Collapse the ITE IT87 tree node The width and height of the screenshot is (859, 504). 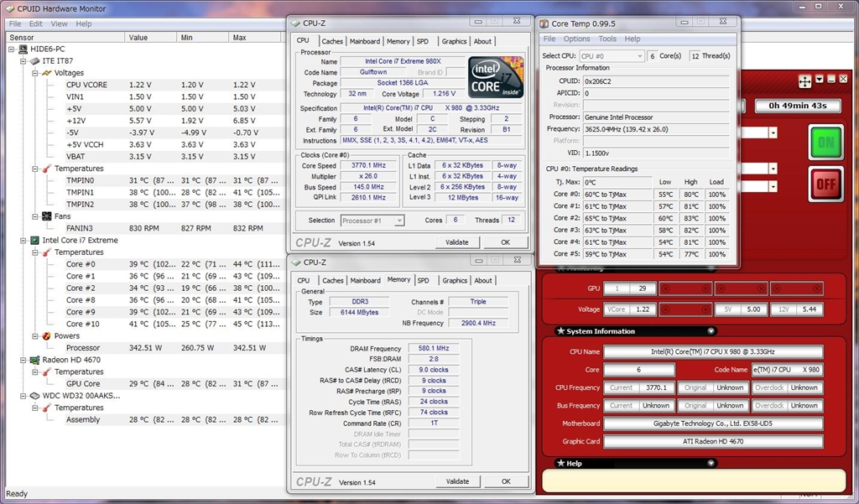pyautogui.click(x=23, y=61)
